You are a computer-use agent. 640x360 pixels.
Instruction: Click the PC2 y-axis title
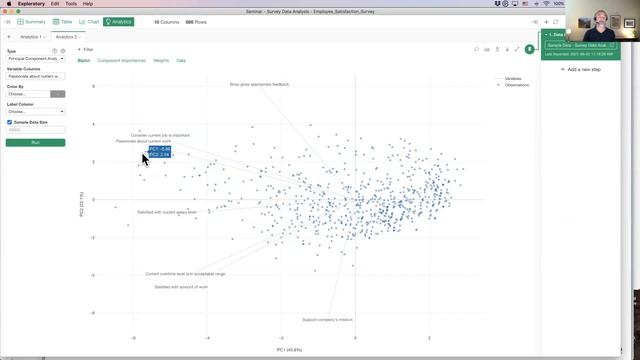coord(82,204)
